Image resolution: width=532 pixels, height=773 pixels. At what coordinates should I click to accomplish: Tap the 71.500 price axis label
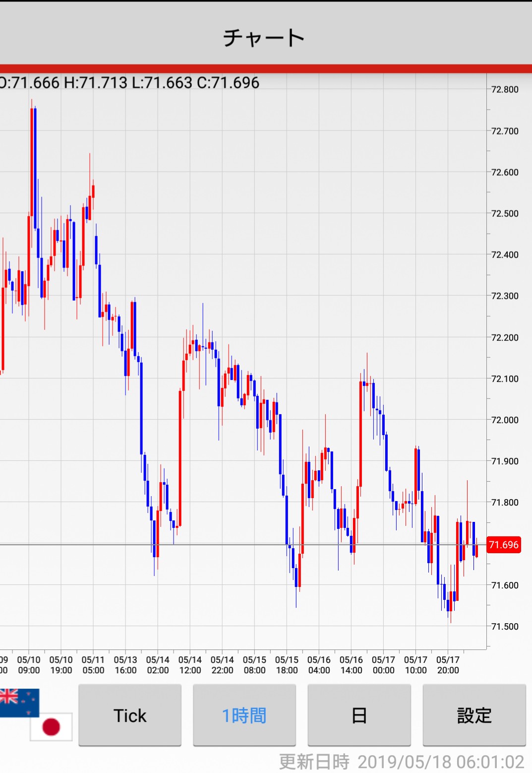505,626
